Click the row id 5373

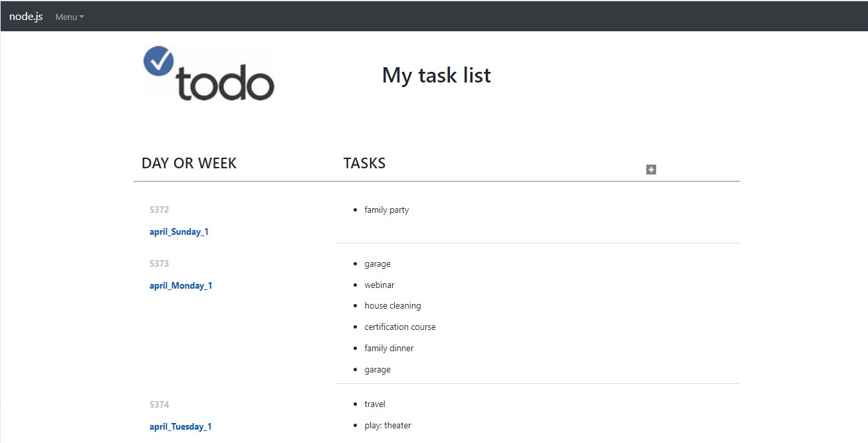point(160,263)
